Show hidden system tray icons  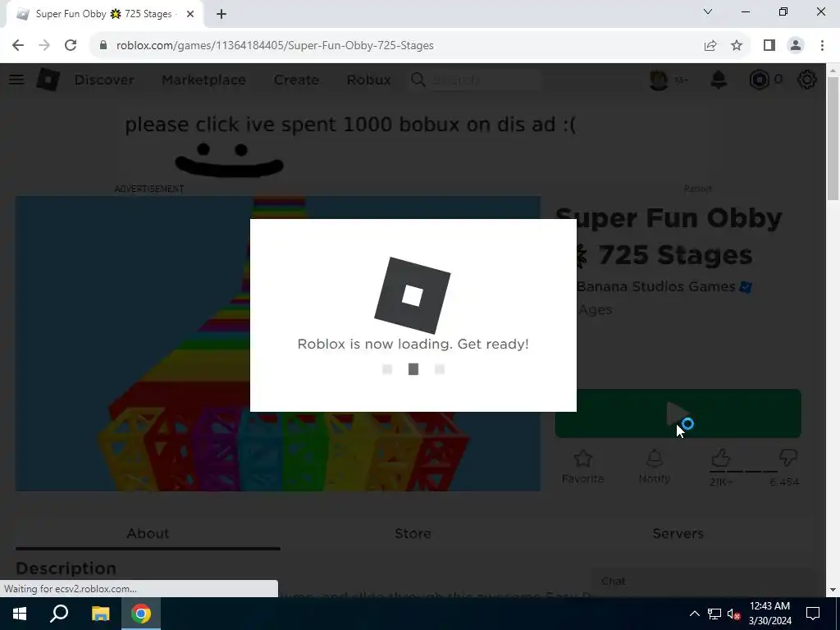(x=694, y=614)
